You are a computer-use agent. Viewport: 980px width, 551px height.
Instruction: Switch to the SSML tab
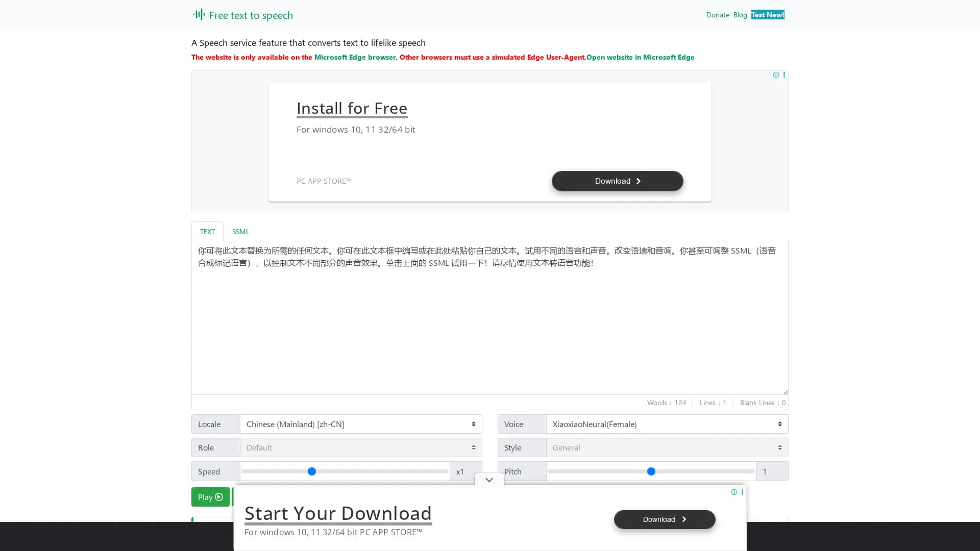coord(240,232)
